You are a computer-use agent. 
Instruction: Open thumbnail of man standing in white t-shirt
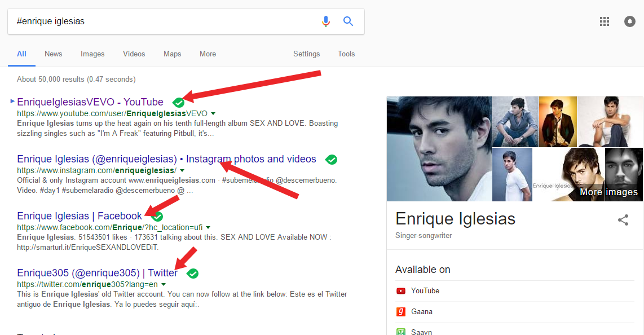512,174
